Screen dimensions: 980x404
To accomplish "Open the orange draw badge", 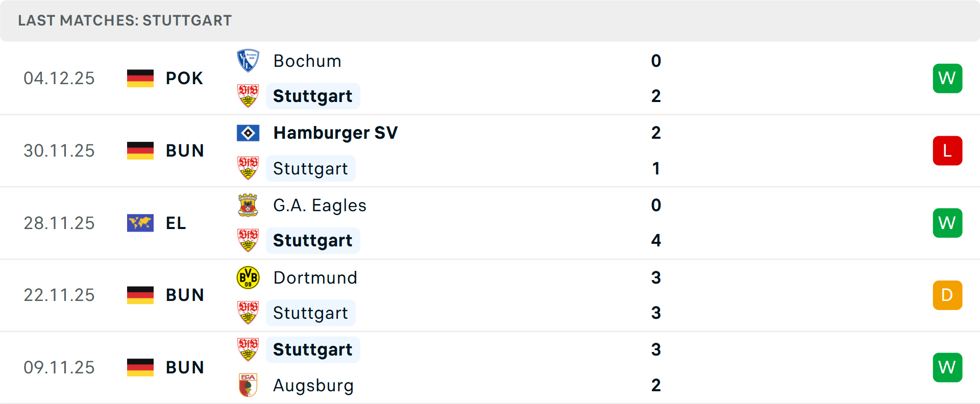I will (x=947, y=295).
